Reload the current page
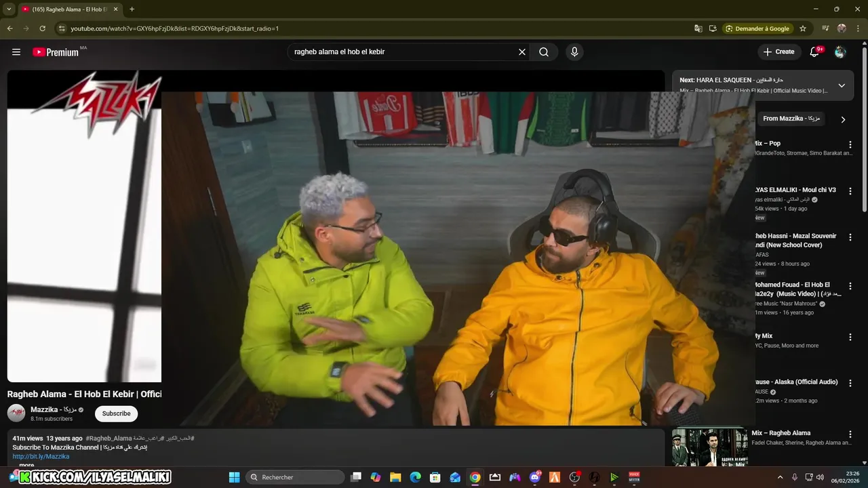The height and width of the screenshot is (488, 868). tap(42, 28)
